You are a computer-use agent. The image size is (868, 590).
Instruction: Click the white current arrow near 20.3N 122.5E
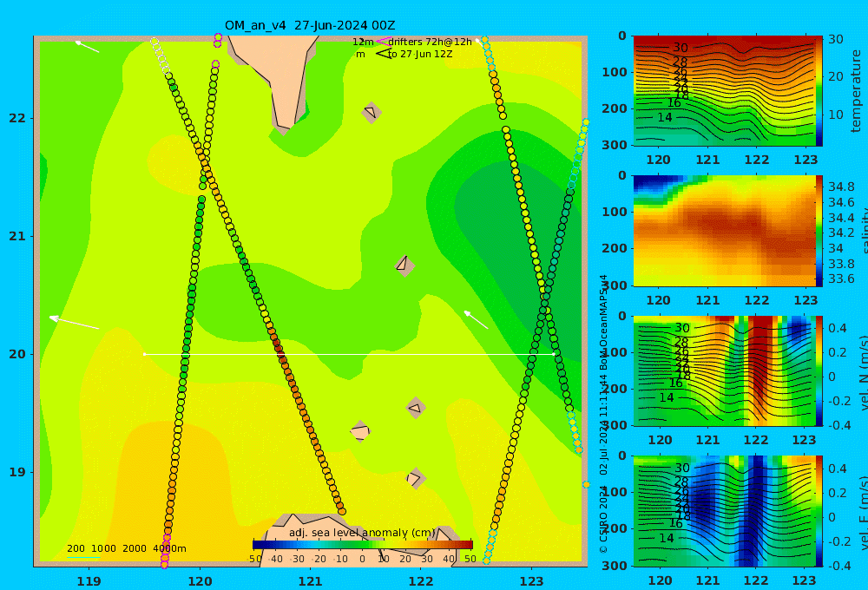tap(476, 320)
